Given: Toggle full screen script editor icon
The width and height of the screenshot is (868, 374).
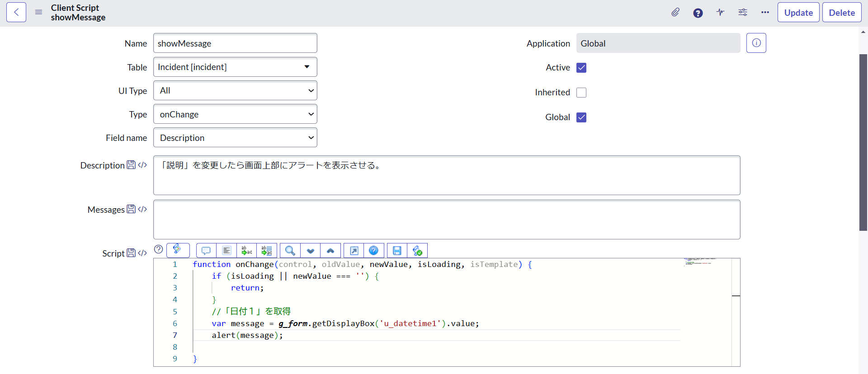Looking at the screenshot, I should 354,251.
